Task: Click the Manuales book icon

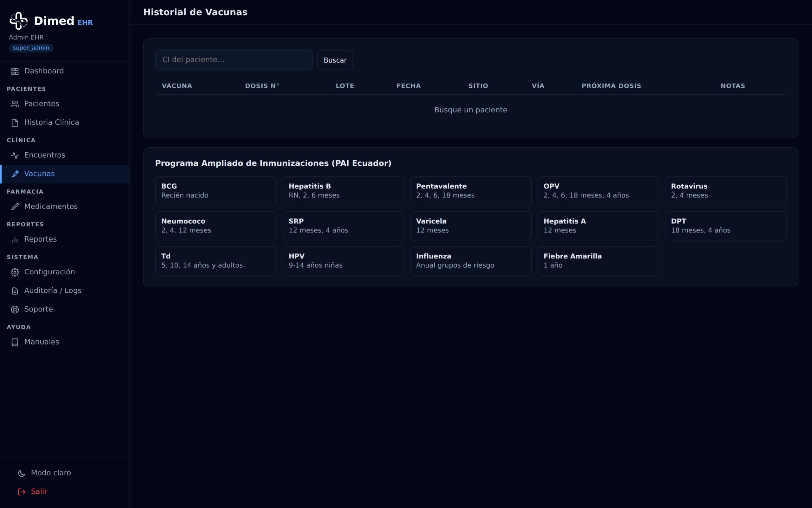Action: pyautogui.click(x=15, y=342)
